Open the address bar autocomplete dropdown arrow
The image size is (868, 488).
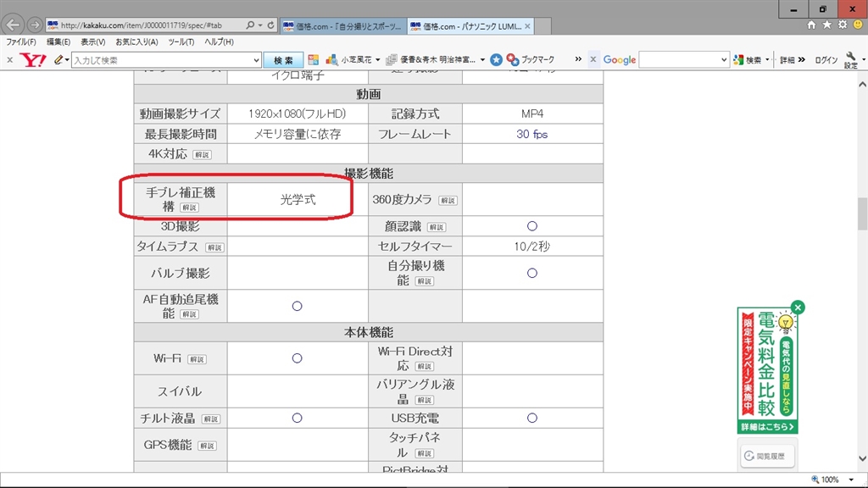coord(260,25)
